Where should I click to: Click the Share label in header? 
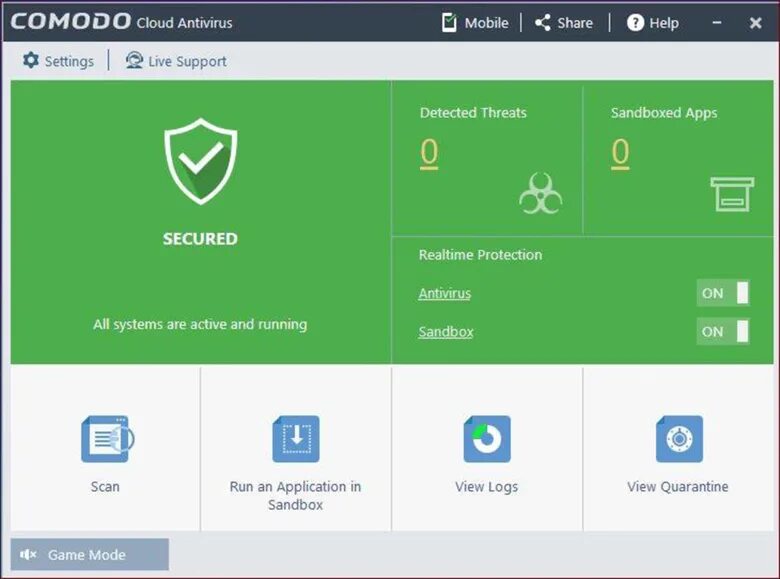575,23
